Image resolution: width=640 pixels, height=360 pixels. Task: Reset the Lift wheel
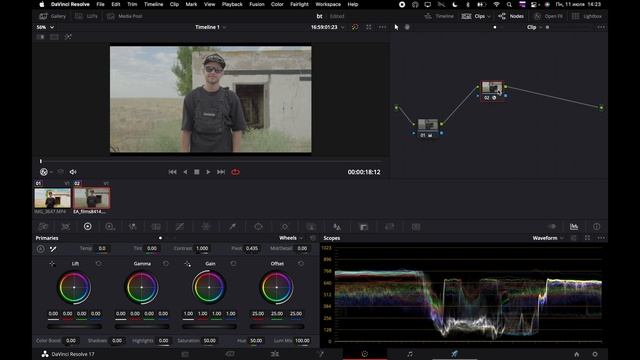98,264
